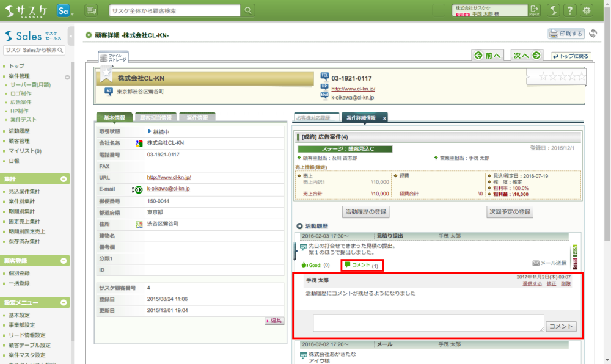Open the map icon beside 住所

139,225
